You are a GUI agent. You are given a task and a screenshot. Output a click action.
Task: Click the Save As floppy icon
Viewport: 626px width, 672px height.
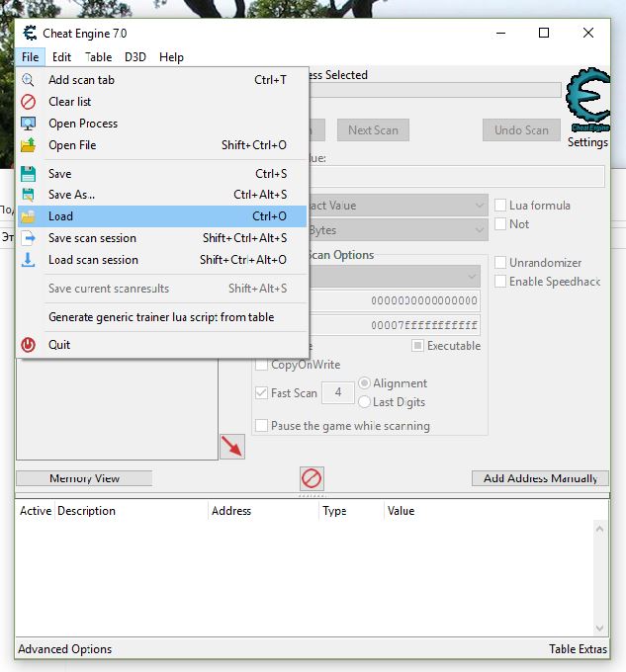(x=29, y=195)
